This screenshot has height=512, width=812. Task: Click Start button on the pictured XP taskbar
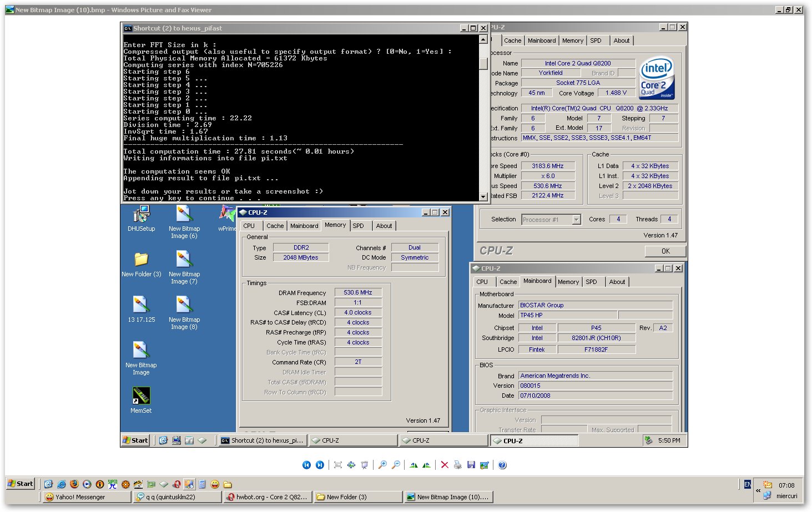[x=135, y=440]
